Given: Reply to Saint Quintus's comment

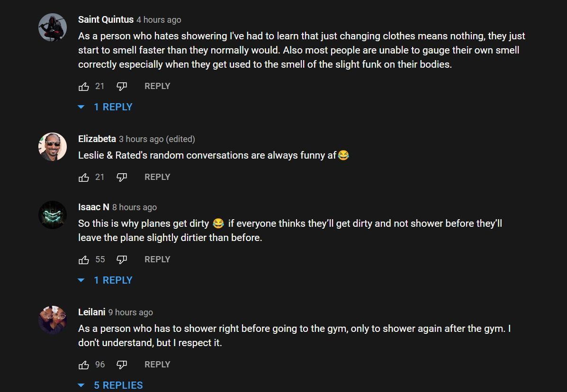Looking at the screenshot, I should click(x=157, y=86).
